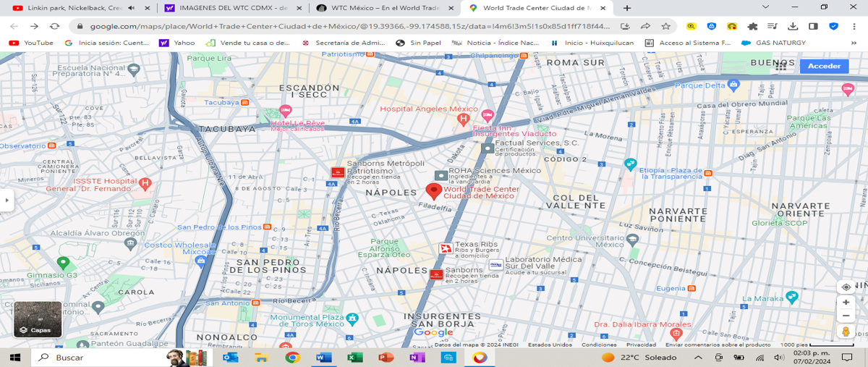868x367 pixels.
Task: Open the Share this page icon
Action: click(645, 26)
